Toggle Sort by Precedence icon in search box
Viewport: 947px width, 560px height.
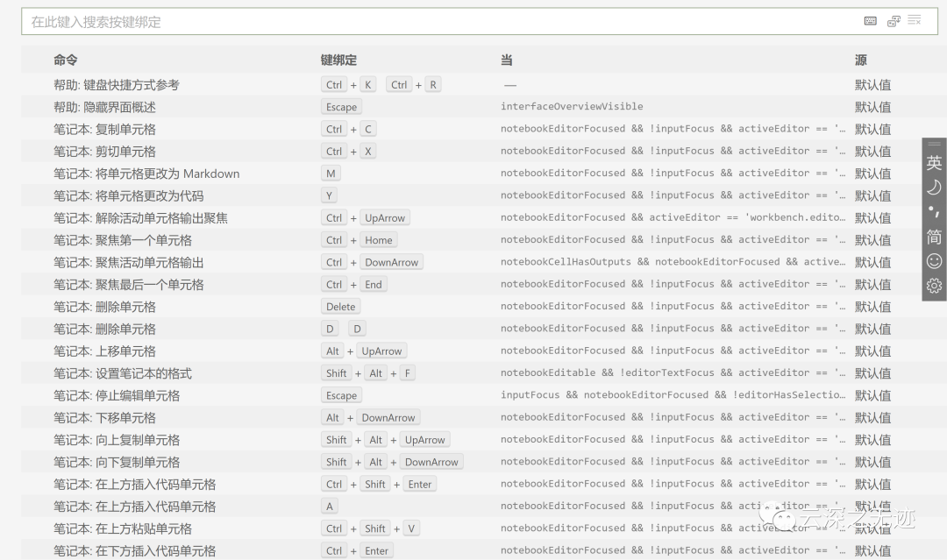(894, 21)
